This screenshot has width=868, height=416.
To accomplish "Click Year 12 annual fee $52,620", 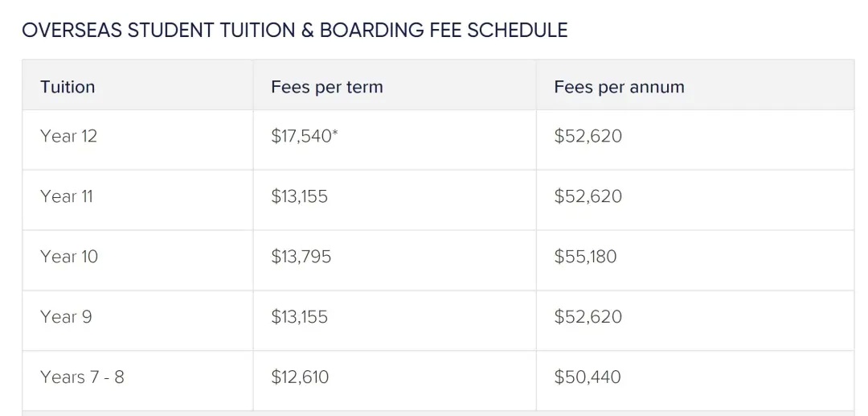I will (588, 136).
